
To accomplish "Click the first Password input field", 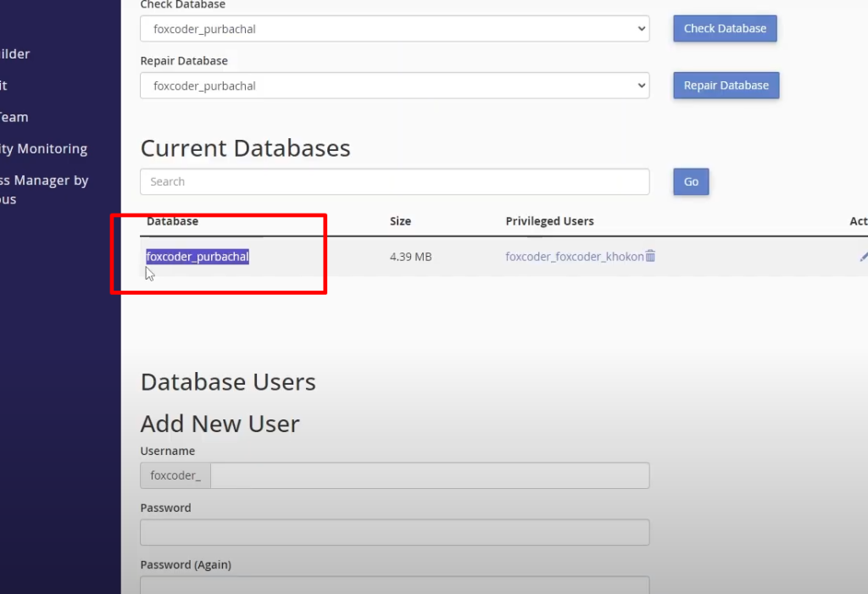I will click(394, 532).
